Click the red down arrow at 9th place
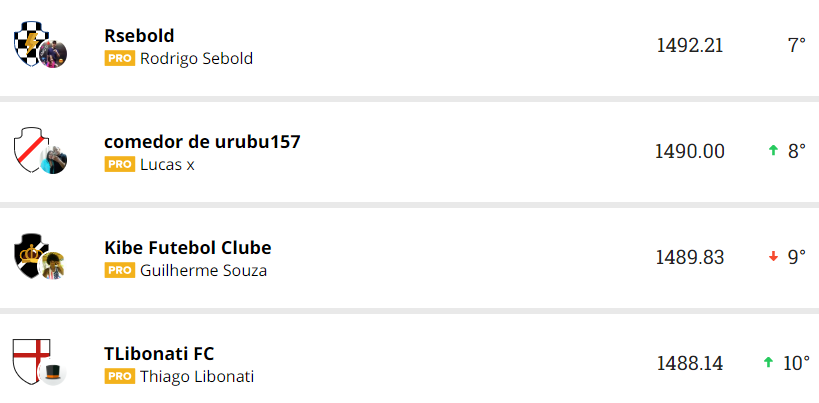The width and height of the screenshot is (819, 403). [773, 256]
